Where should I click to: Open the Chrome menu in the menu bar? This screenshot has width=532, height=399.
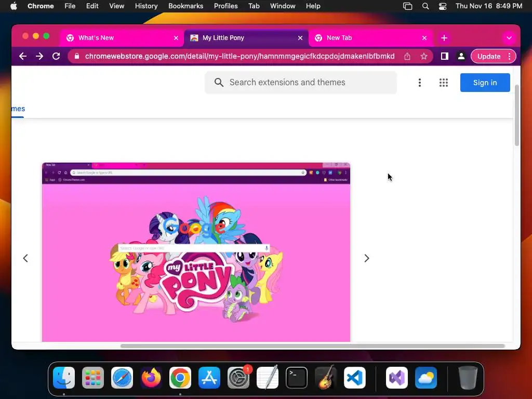pos(41,6)
